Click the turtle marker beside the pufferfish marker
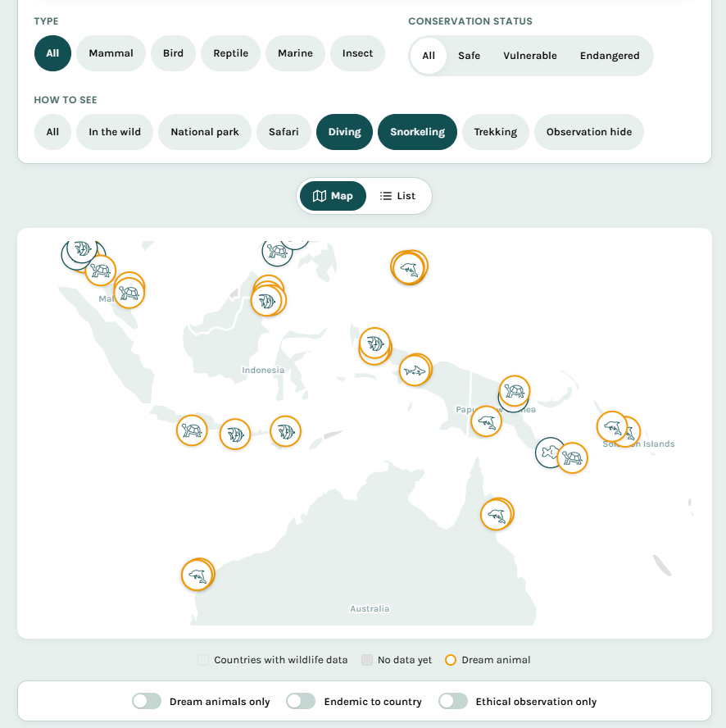 572,457
